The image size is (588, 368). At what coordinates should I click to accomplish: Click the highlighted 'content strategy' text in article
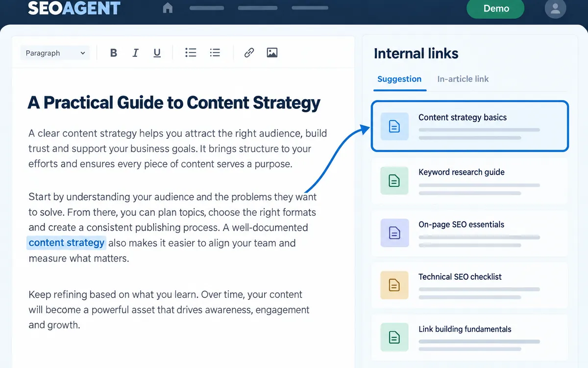click(66, 243)
